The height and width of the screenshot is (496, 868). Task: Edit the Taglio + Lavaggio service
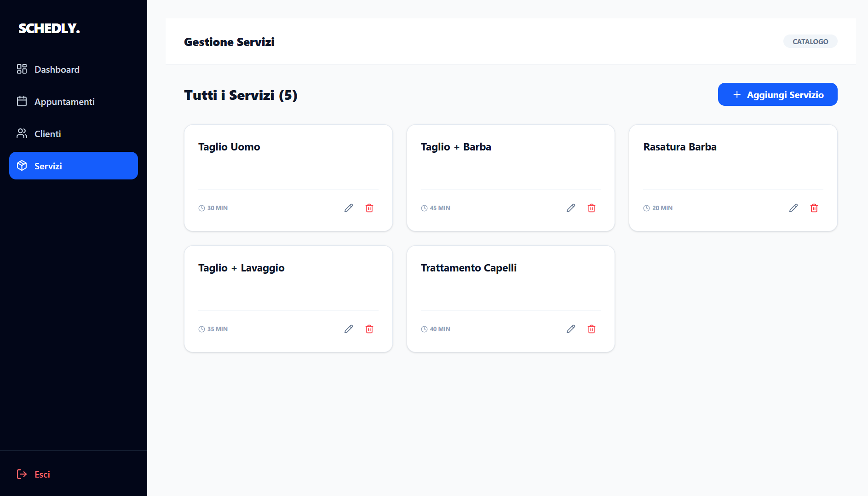point(349,329)
